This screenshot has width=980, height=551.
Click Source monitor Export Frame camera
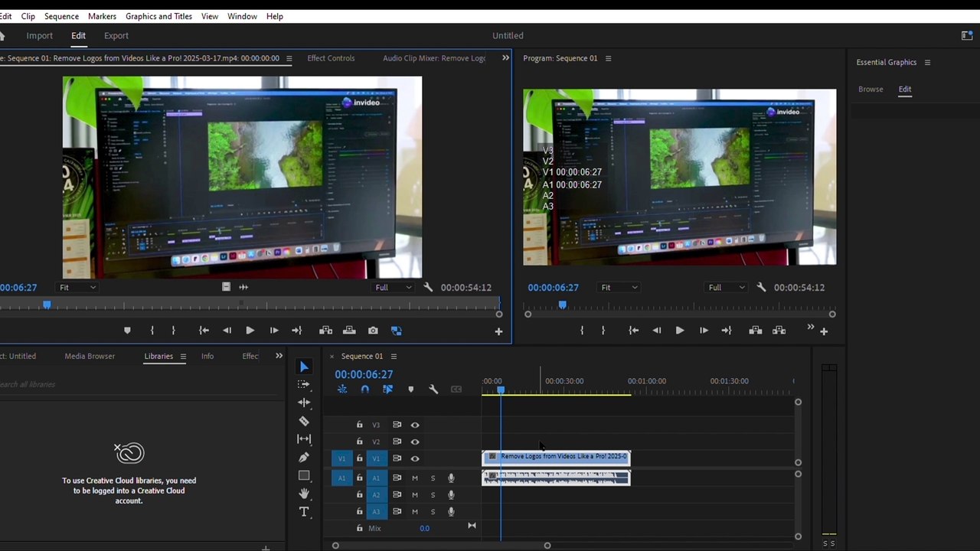[x=373, y=331]
